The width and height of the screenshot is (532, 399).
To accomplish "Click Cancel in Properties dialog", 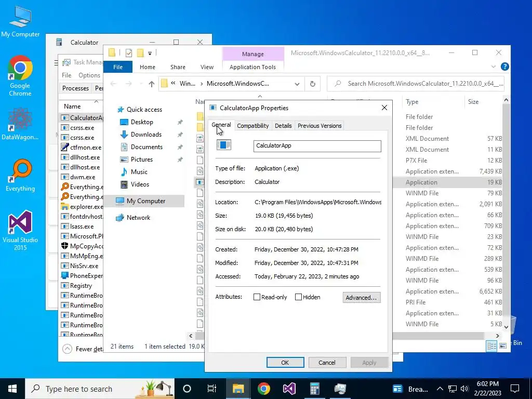I will [327, 362].
